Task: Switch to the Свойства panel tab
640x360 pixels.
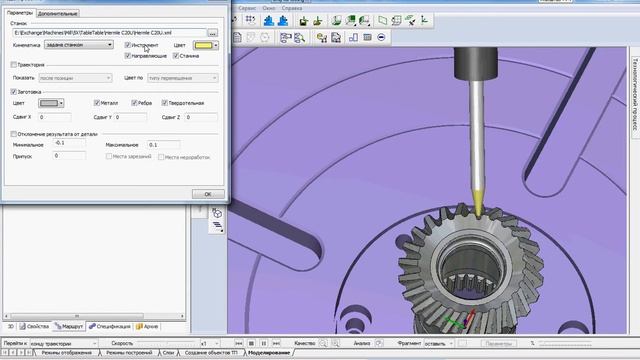Action: point(34,327)
